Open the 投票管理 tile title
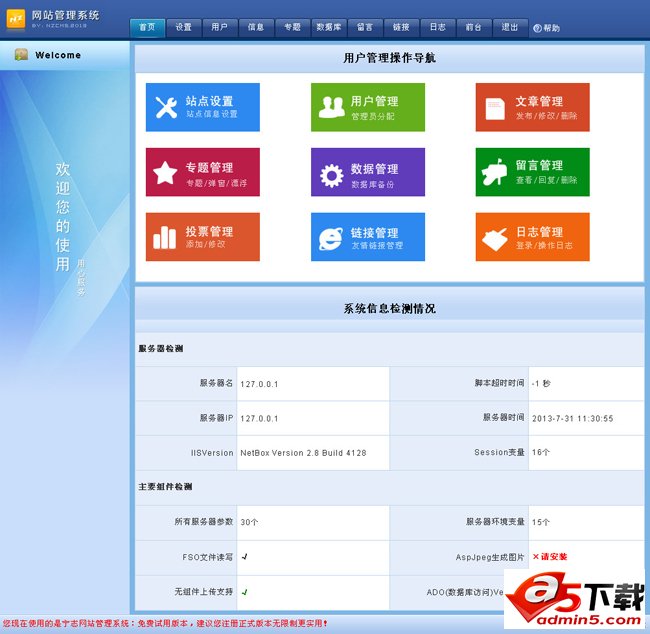The width and height of the screenshot is (650, 634). [209, 231]
